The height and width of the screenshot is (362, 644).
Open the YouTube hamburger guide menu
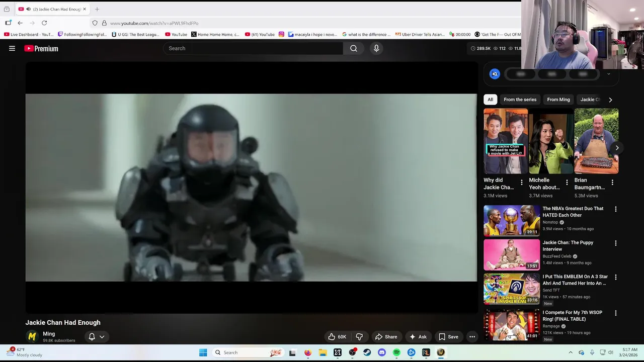click(x=12, y=48)
